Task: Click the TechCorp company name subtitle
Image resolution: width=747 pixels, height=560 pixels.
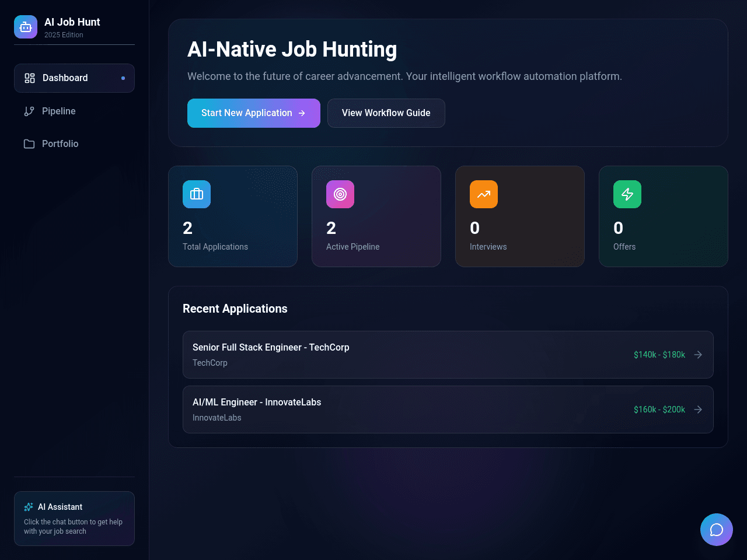Action: coord(210,363)
